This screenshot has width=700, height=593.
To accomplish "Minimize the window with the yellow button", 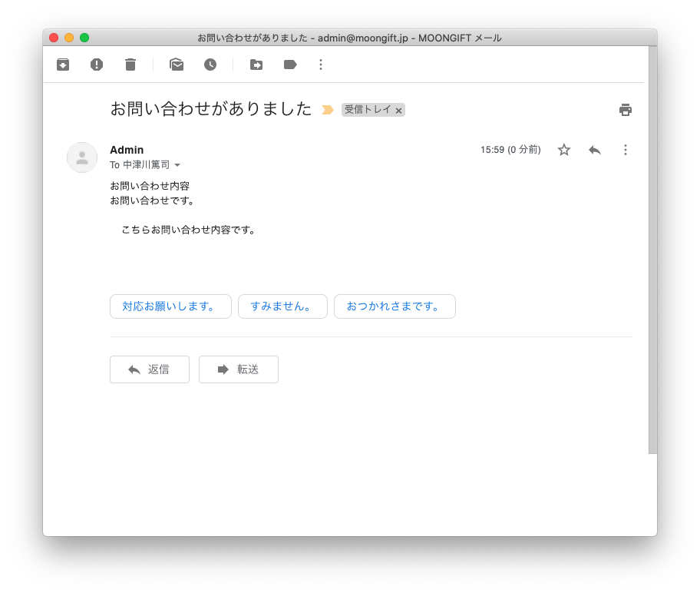I will (69, 38).
